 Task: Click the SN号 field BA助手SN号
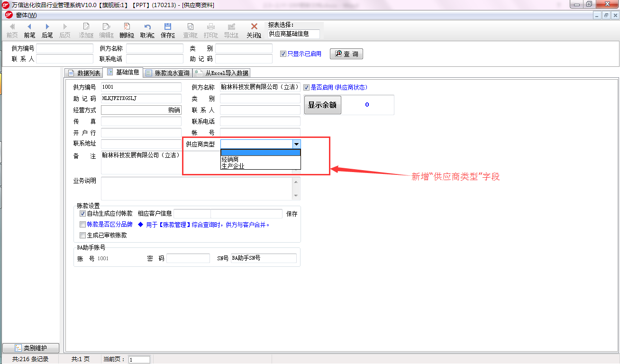tap(264, 258)
